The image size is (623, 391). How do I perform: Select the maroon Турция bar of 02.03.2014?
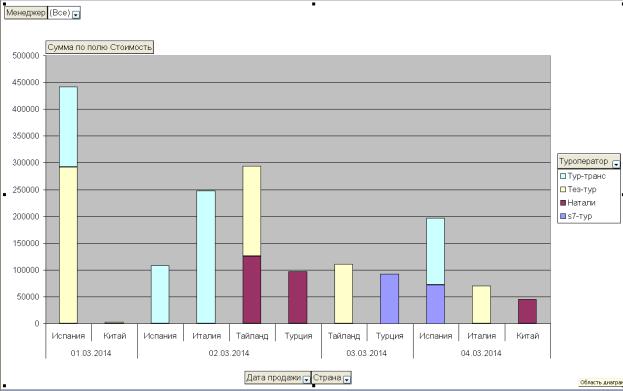pyautogui.click(x=298, y=297)
